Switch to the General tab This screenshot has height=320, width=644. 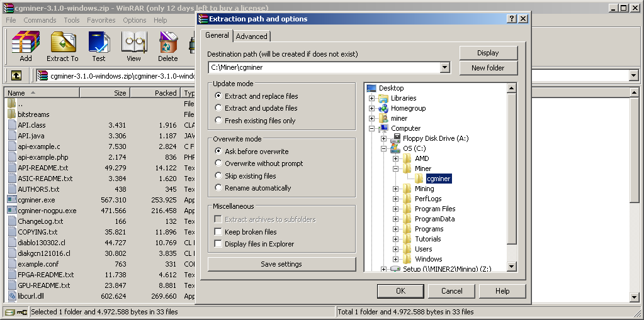click(x=217, y=35)
